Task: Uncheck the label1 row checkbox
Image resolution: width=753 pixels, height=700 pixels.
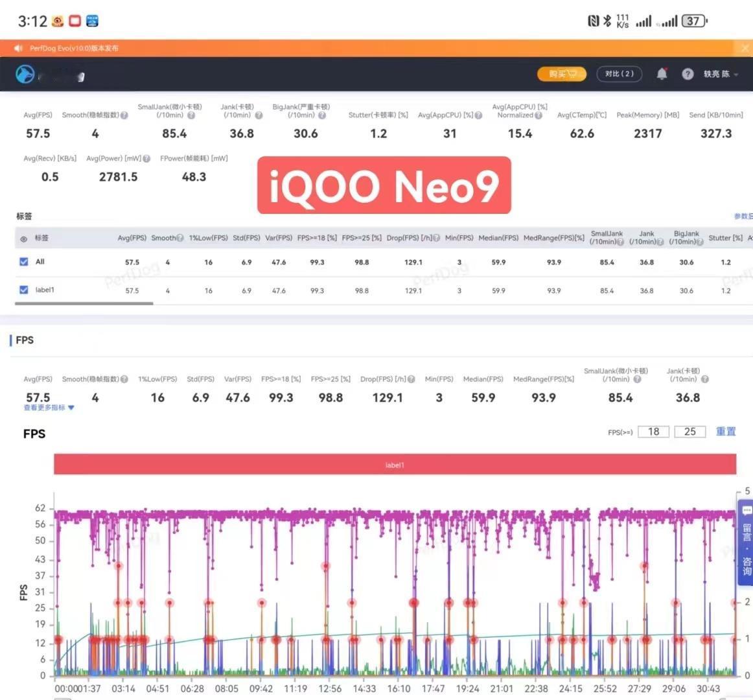Action: (23, 290)
